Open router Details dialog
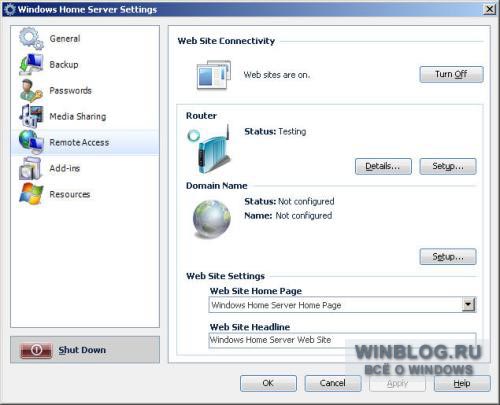This screenshot has width=500, height=405. [383, 166]
